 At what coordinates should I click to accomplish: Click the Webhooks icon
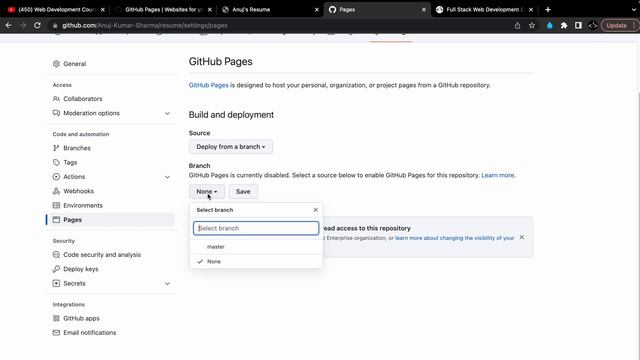coord(56,191)
